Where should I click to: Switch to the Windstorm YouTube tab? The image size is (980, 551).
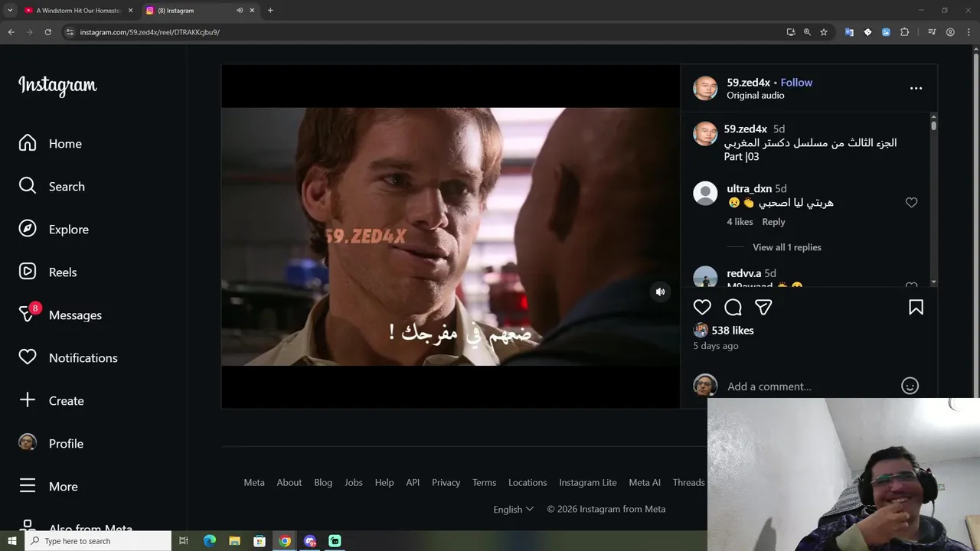[77, 11]
